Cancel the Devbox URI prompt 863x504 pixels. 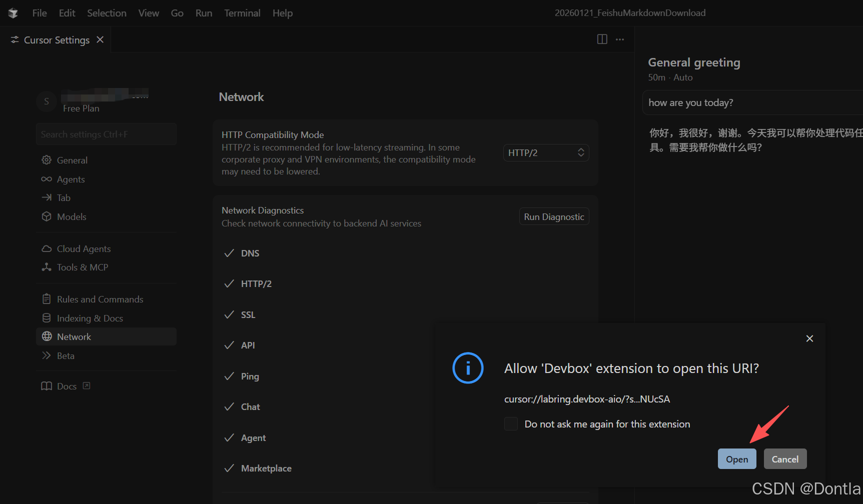click(x=785, y=459)
